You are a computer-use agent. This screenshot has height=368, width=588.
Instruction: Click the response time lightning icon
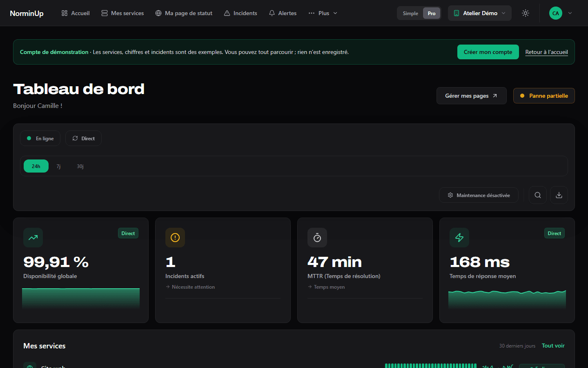(459, 238)
